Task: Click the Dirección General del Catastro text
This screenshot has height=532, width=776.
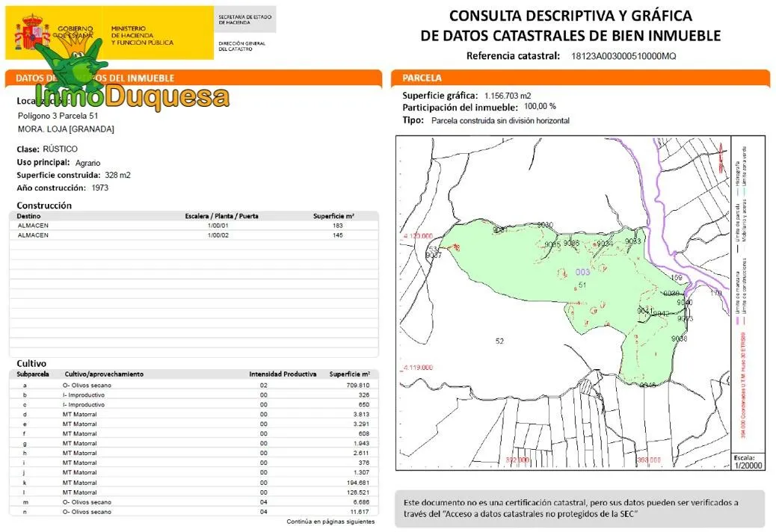Action: click(241, 46)
